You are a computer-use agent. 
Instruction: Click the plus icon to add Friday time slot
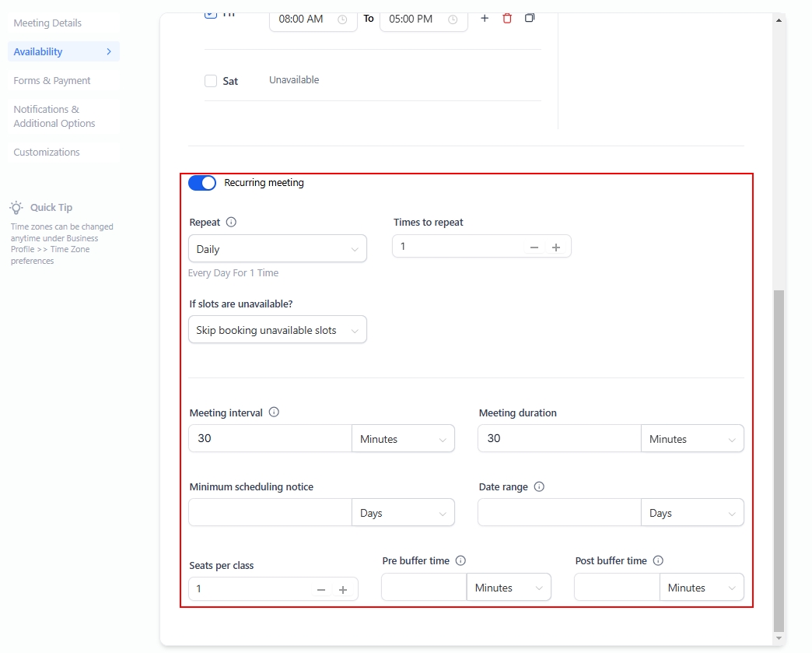485,18
